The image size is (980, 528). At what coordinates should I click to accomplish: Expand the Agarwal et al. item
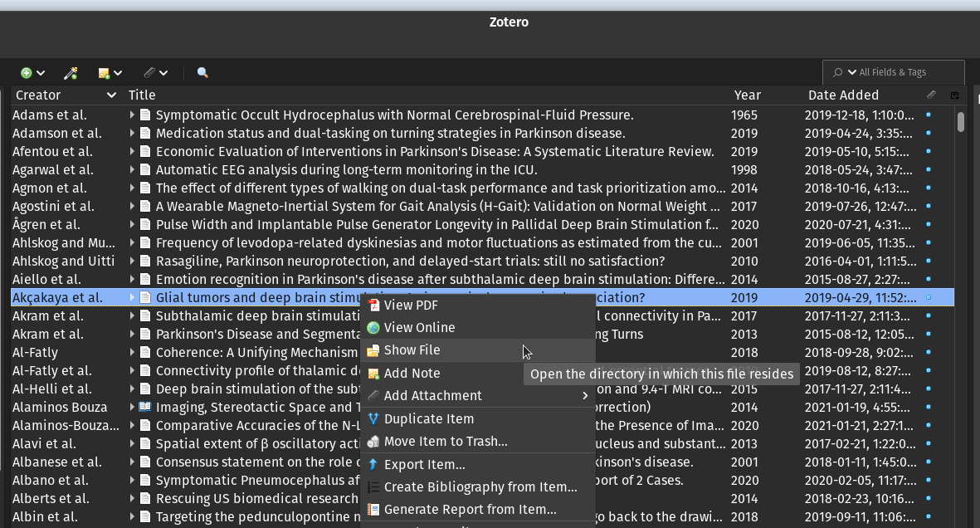(132, 169)
